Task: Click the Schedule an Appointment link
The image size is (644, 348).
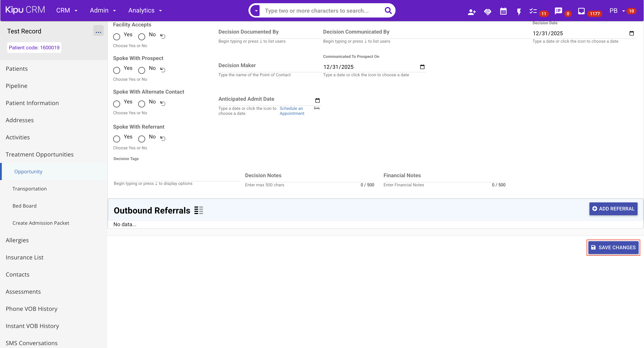Action: [292, 111]
